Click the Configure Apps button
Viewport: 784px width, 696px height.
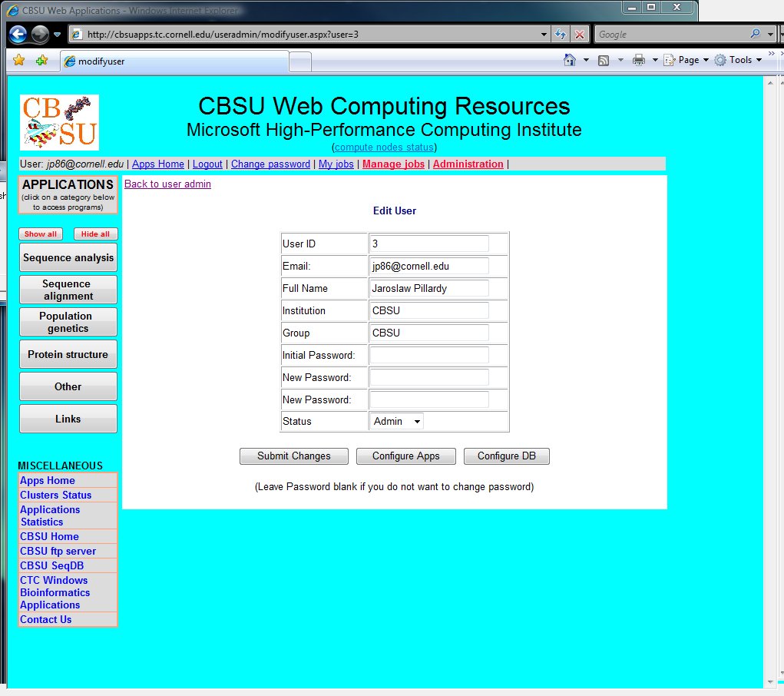(405, 456)
